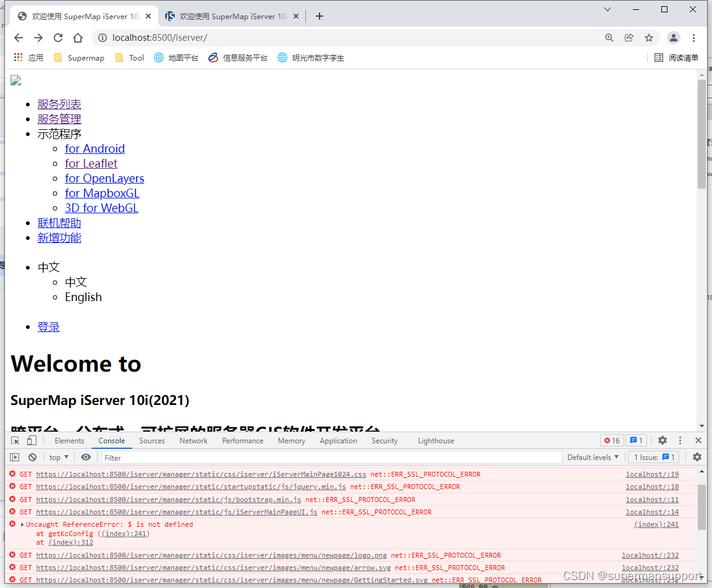Image resolution: width=712 pixels, height=588 pixels.
Task: Close the second SuperMap iServer tab
Action: tap(296, 16)
